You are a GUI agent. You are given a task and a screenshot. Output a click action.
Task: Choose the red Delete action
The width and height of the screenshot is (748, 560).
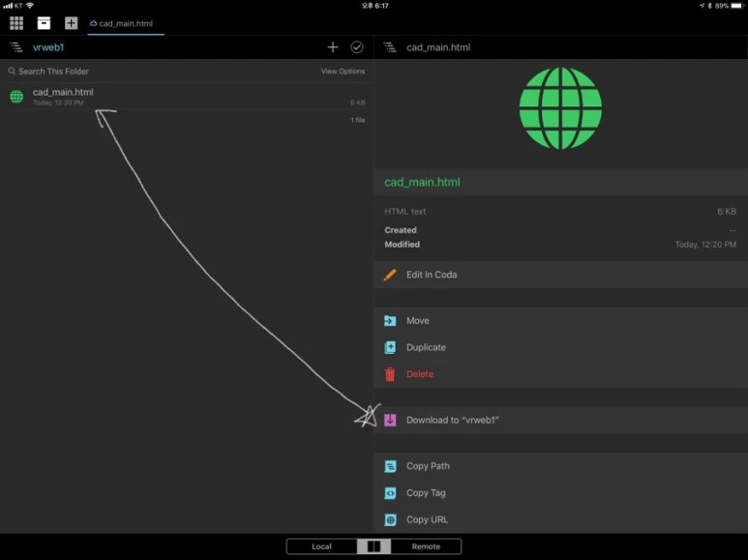pos(560,374)
